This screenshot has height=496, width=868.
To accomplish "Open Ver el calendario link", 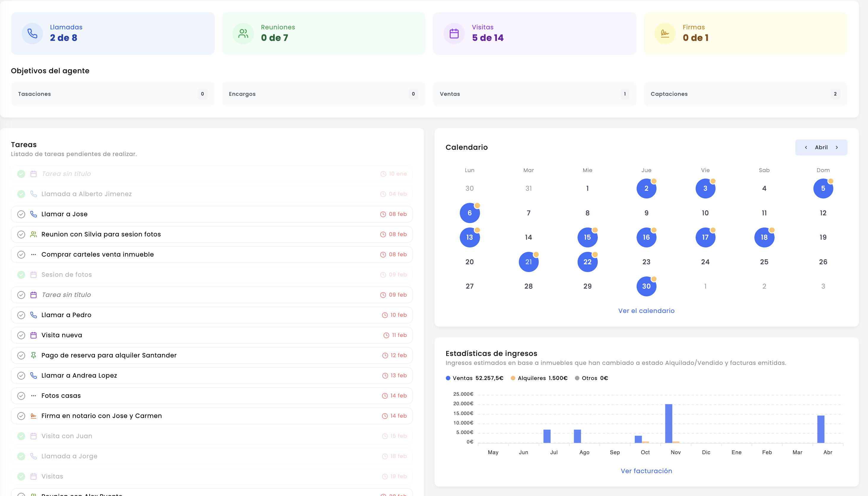I will pos(646,311).
